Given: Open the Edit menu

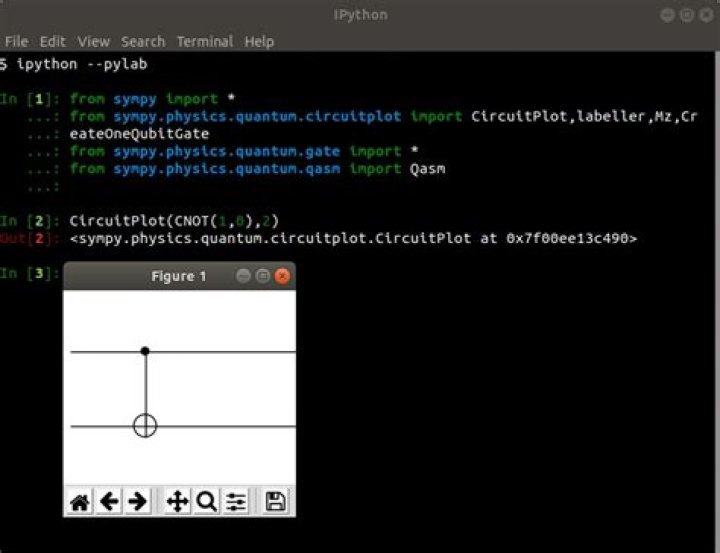Looking at the screenshot, I should click(x=52, y=42).
